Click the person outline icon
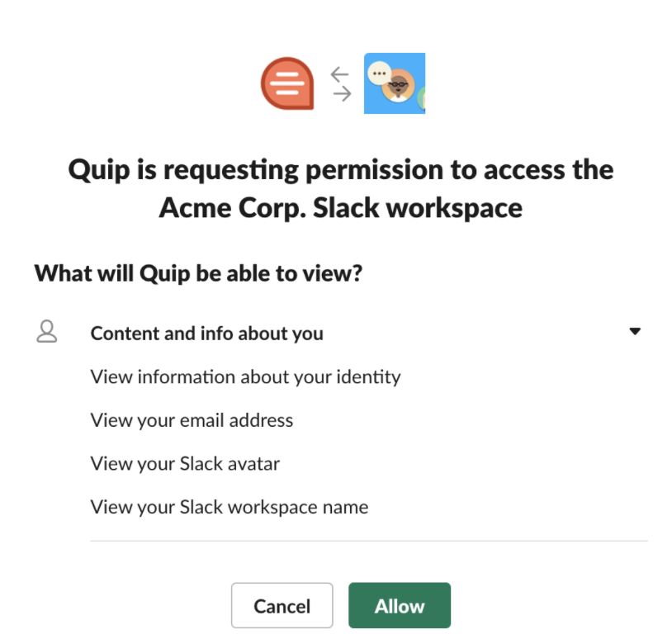Viewport: 672px width, 639px height. 47,332
